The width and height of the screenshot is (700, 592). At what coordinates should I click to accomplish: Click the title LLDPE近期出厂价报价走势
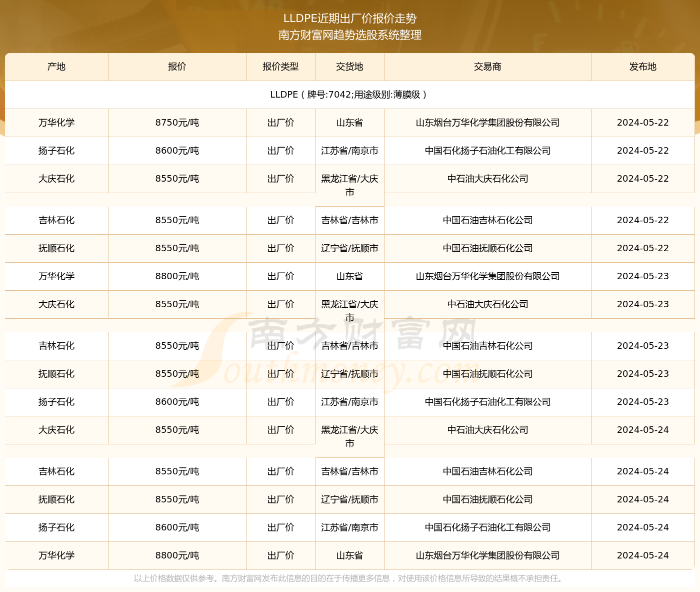(350, 19)
